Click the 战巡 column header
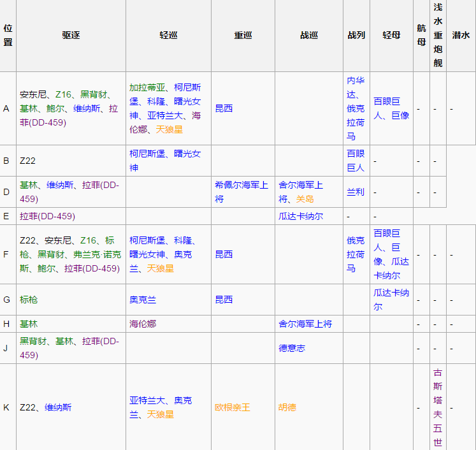Image resolution: width=476 pixels, height=450 pixels. 309,35
